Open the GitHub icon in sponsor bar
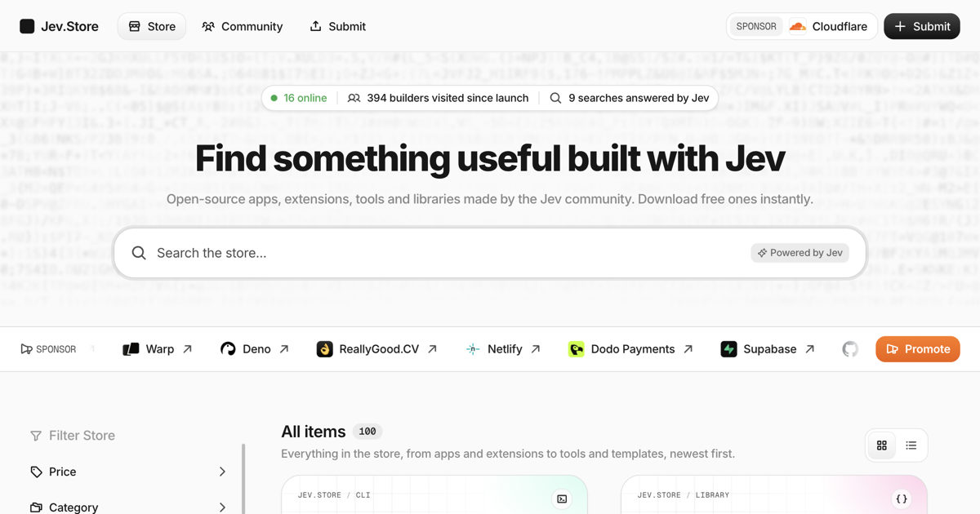The height and width of the screenshot is (514, 980). click(850, 349)
